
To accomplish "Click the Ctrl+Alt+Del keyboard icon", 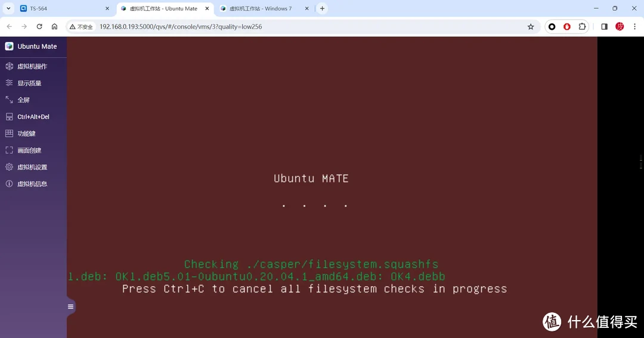I will click(x=9, y=117).
